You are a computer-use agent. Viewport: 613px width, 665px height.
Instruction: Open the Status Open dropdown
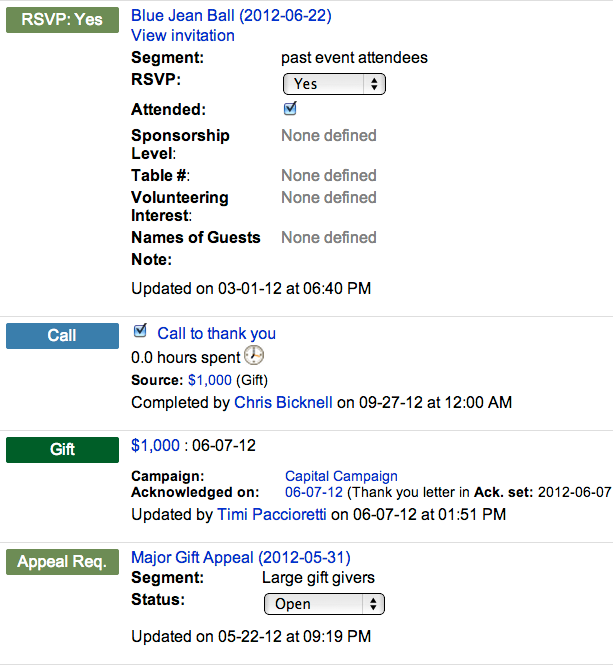[324, 604]
